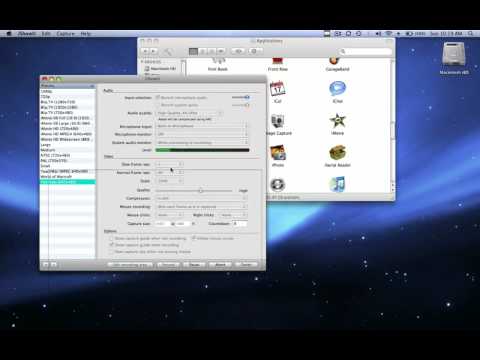Image resolution: width=480 pixels, height=360 pixels.
Task: Toggle the third Options checkbox about capture size
Action: [x=111, y=252]
